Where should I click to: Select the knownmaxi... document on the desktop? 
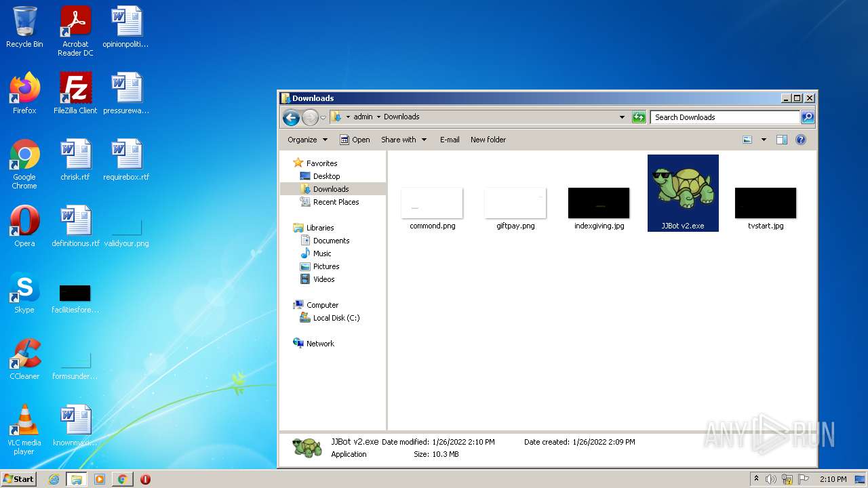tap(75, 426)
